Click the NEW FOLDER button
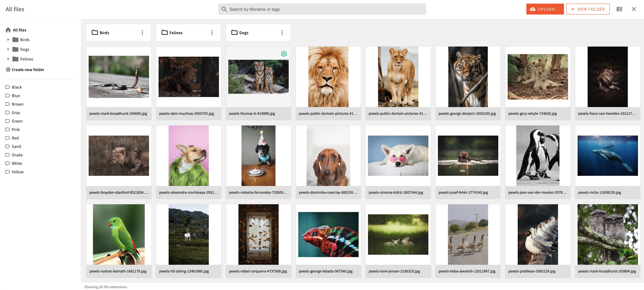The width and height of the screenshot is (644, 290). (x=588, y=9)
